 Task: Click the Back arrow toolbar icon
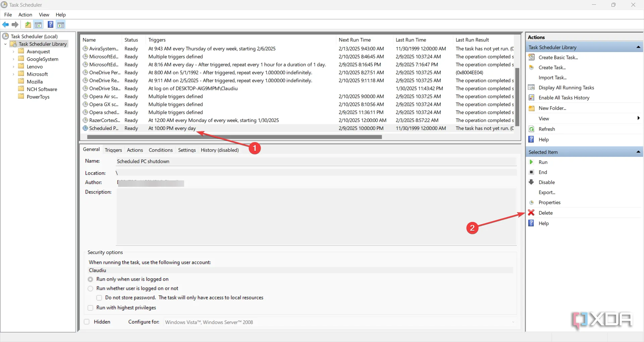tap(5, 24)
